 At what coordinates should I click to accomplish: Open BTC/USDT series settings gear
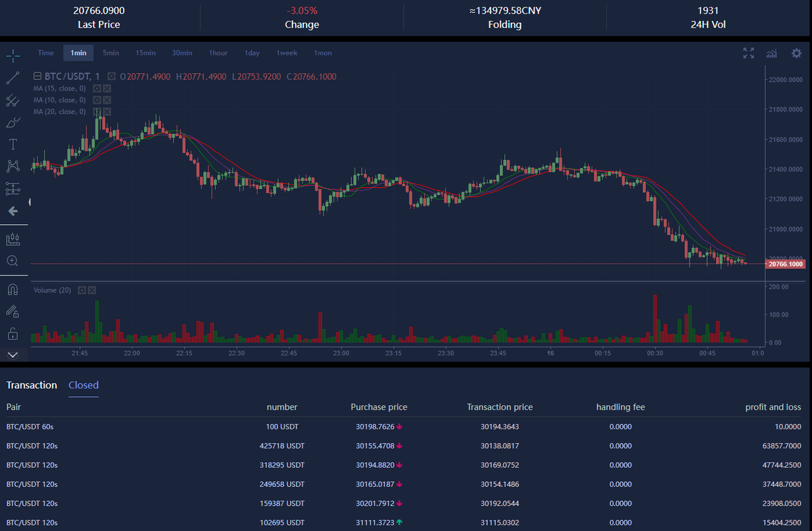pos(112,77)
